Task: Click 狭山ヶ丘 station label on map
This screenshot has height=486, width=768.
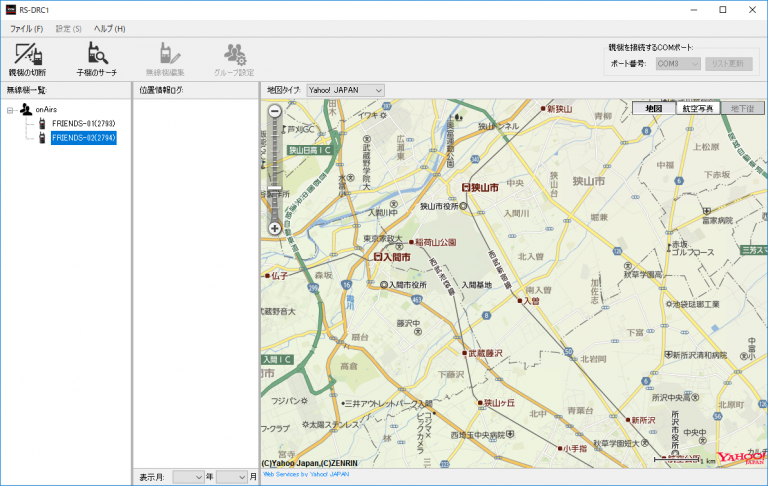Action: (499, 403)
